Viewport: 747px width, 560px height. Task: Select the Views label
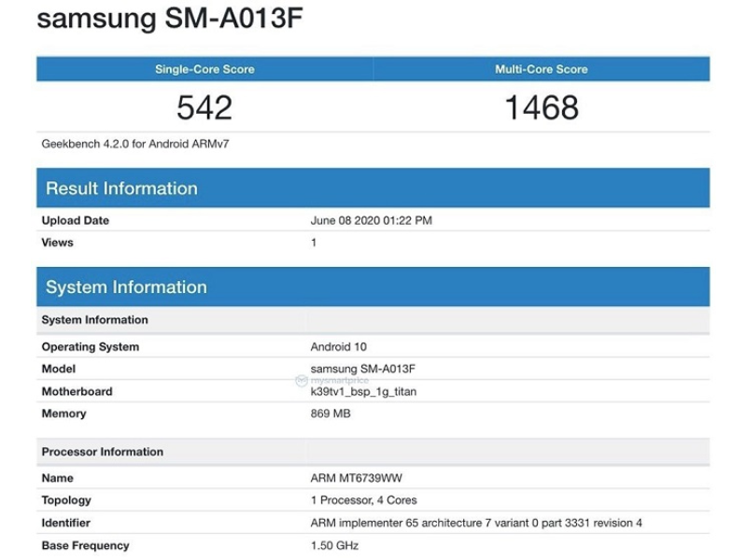tap(57, 243)
